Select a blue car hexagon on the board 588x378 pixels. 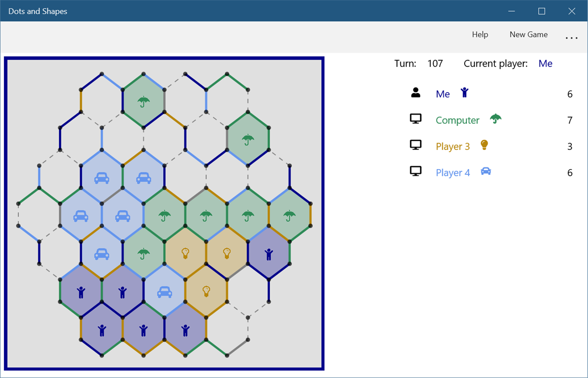coord(102,177)
